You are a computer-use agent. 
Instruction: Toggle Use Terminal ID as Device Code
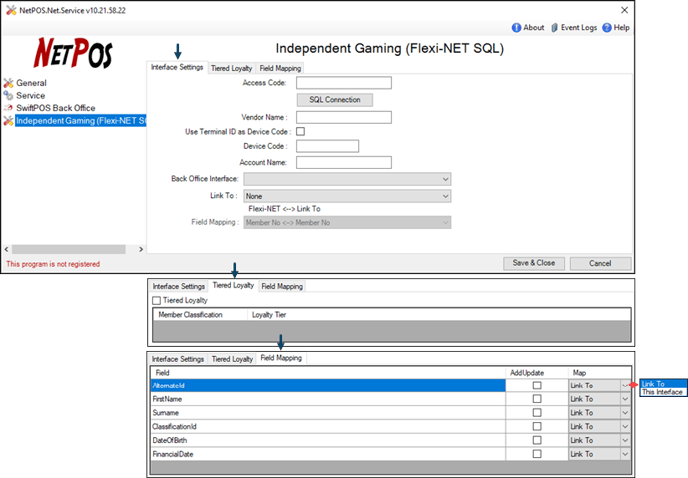pyautogui.click(x=301, y=131)
